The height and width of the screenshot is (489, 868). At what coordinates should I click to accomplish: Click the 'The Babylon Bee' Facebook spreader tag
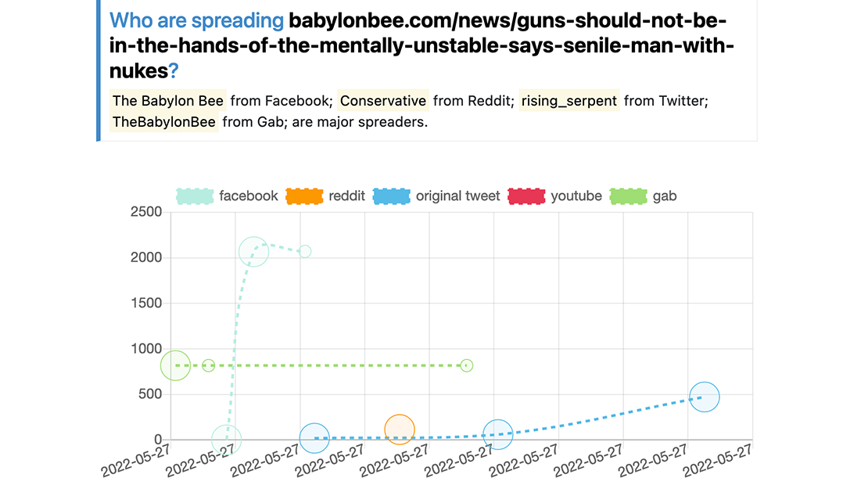(169, 100)
